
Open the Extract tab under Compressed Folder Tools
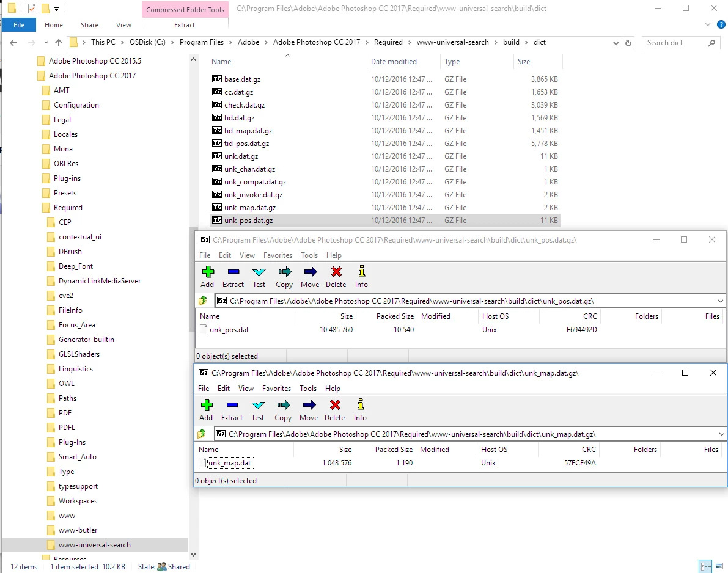click(x=185, y=25)
